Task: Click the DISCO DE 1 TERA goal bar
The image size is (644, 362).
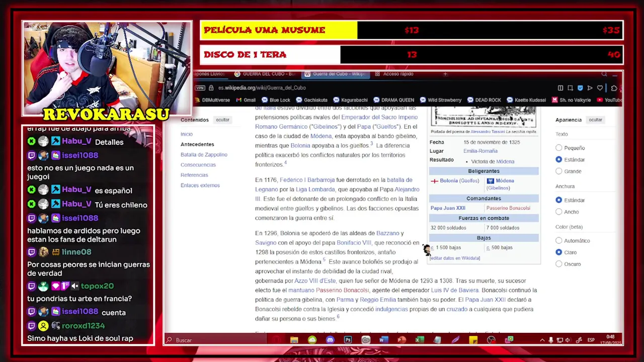Action: point(412,55)
